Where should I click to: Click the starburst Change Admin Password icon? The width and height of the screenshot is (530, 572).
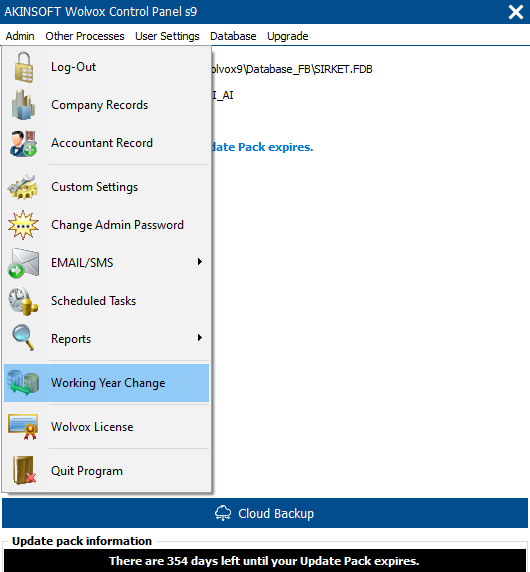[23, 225]
